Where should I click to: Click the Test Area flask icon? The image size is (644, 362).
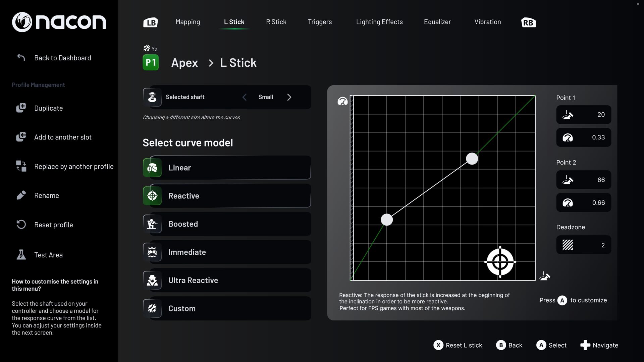[21, 255]
